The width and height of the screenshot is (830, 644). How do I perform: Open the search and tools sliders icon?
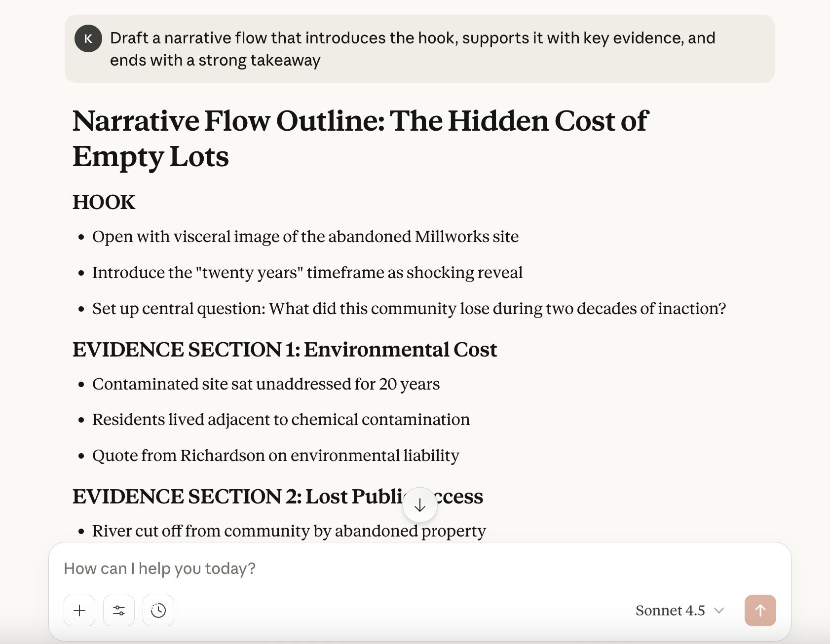click(x=119, y=610)
